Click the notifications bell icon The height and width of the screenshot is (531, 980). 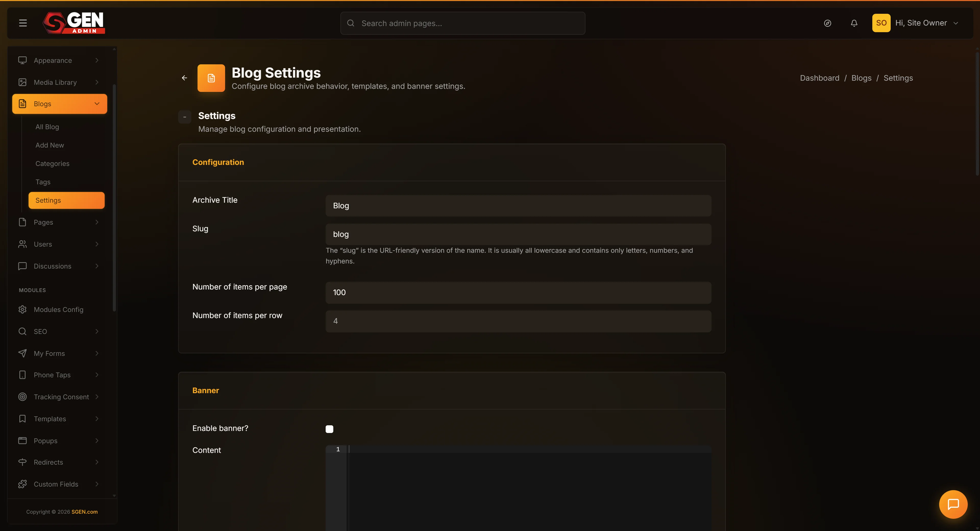pos(854,23)
